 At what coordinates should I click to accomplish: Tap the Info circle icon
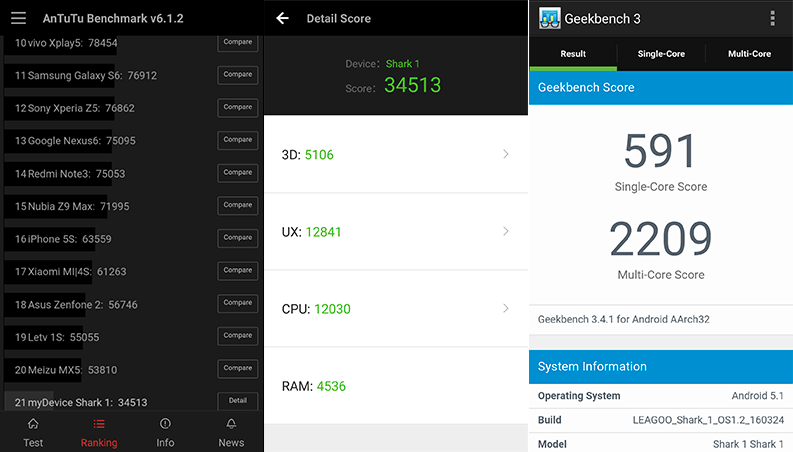(x=165, y=424)
